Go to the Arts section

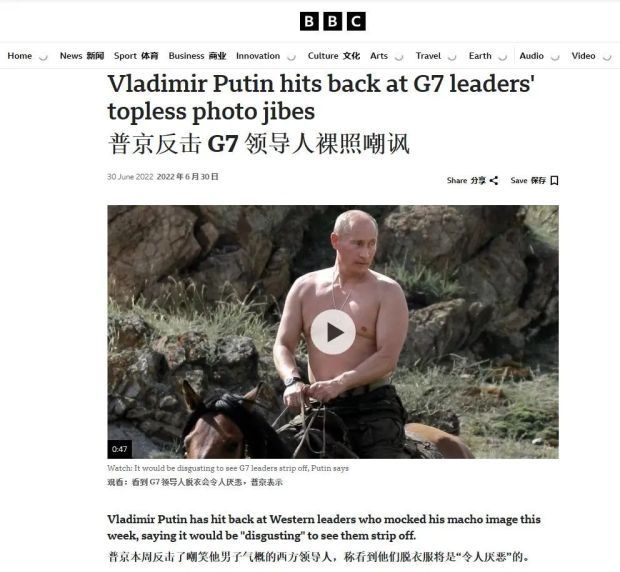pos(379,56)
